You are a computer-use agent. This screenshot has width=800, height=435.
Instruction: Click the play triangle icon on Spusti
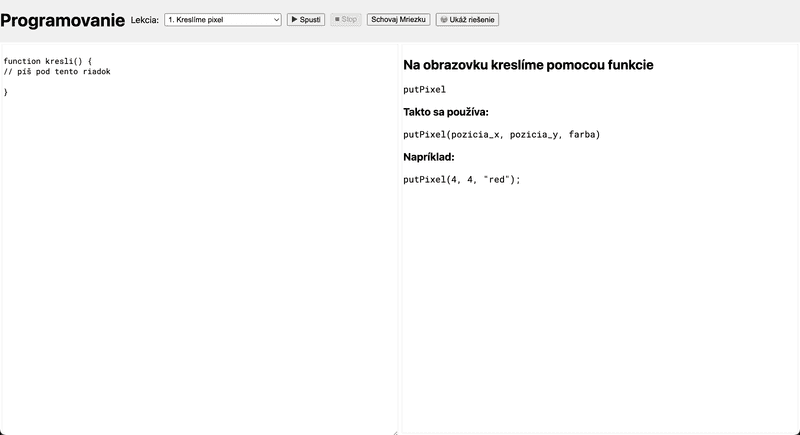[x=294, y=19]
